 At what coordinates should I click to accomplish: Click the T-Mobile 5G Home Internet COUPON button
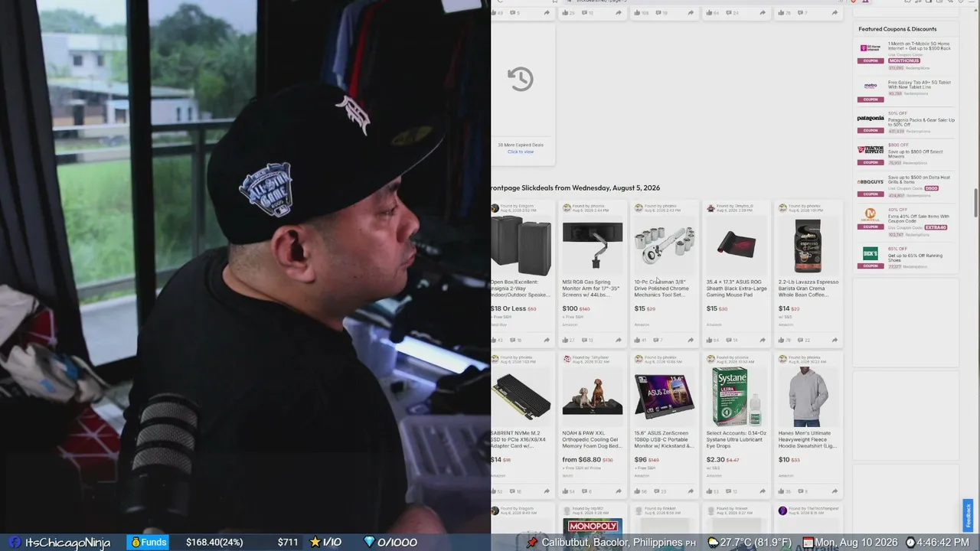871,60
